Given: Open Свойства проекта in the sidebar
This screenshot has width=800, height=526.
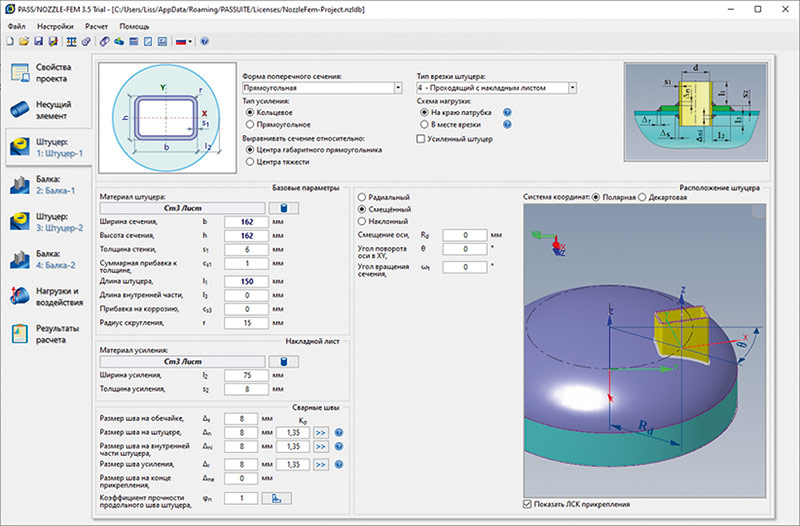Looking at the screenshot, I should click(x=46, y=72).
